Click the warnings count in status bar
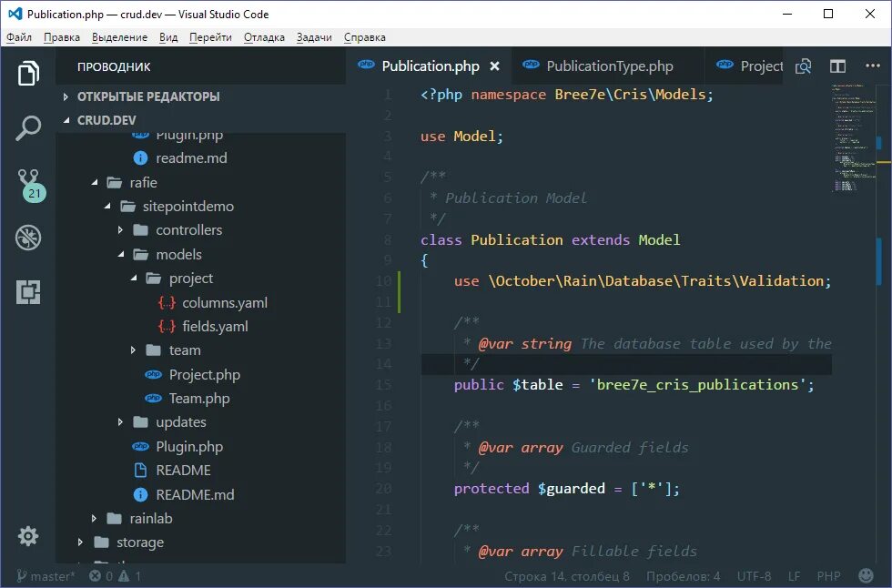Screen dimensions: 892x588 click(129, 576)
